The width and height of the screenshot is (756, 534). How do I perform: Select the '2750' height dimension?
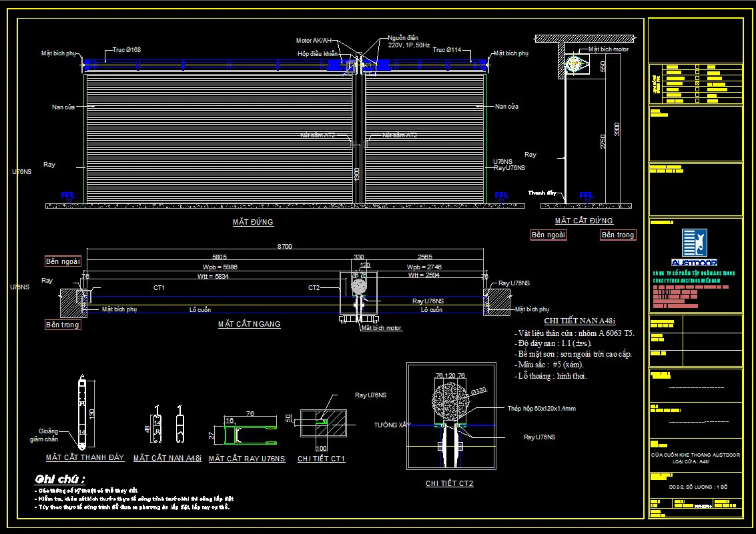tap(603, 141)
